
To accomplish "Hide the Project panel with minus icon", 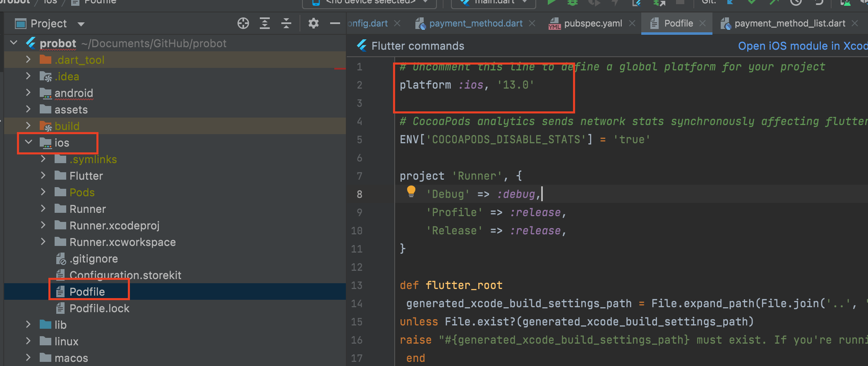I will tap(335, 24).
